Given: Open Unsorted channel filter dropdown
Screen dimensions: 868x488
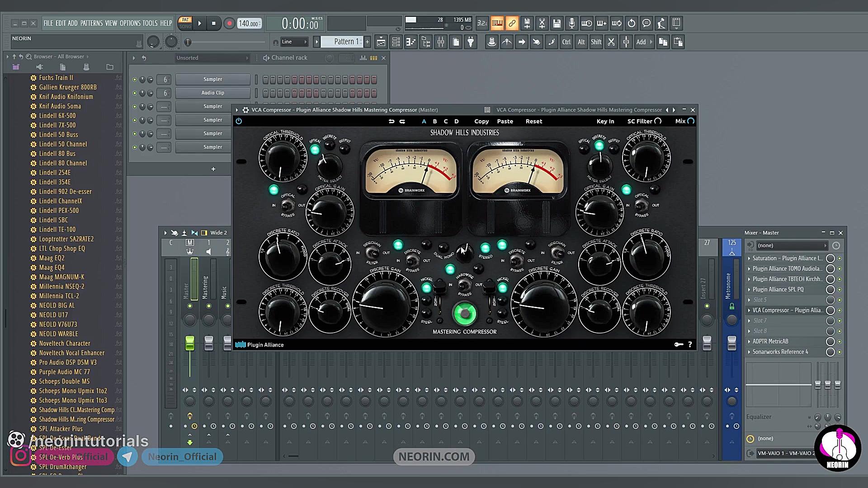Looking at the screenshot, I should 212,58.
